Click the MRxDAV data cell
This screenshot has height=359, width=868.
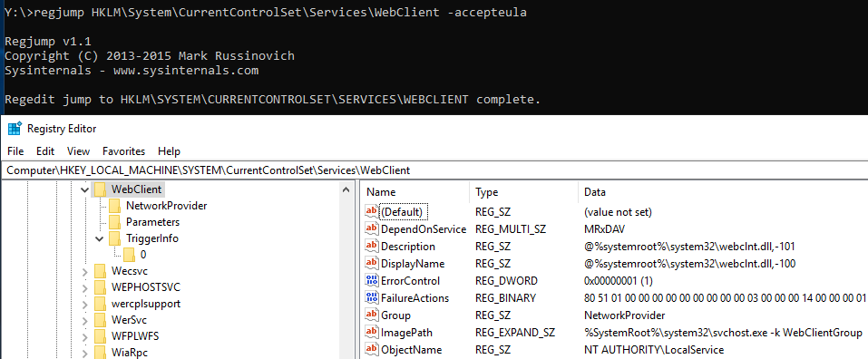tap(603, 229)
